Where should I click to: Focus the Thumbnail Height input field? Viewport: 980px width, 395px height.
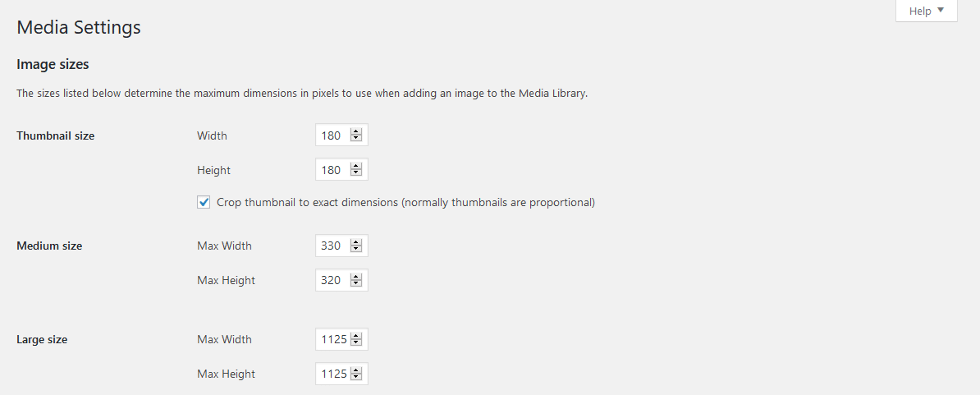pyautogui.click(x=332, y=170)
